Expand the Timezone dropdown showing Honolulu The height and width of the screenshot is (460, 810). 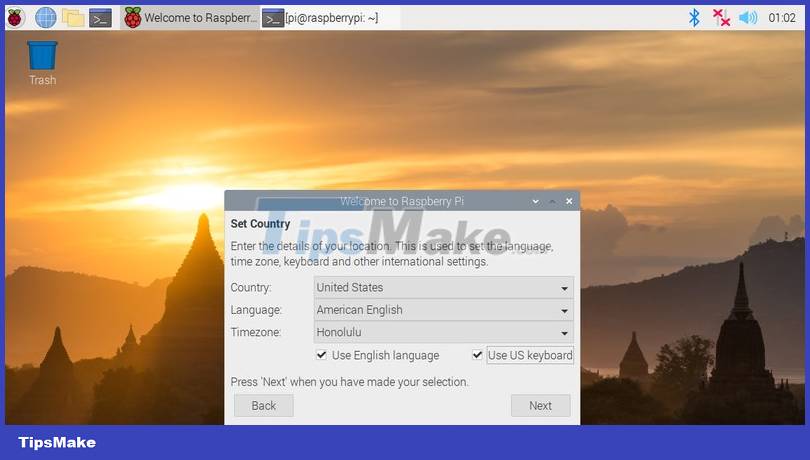click(x=443, y=332)
